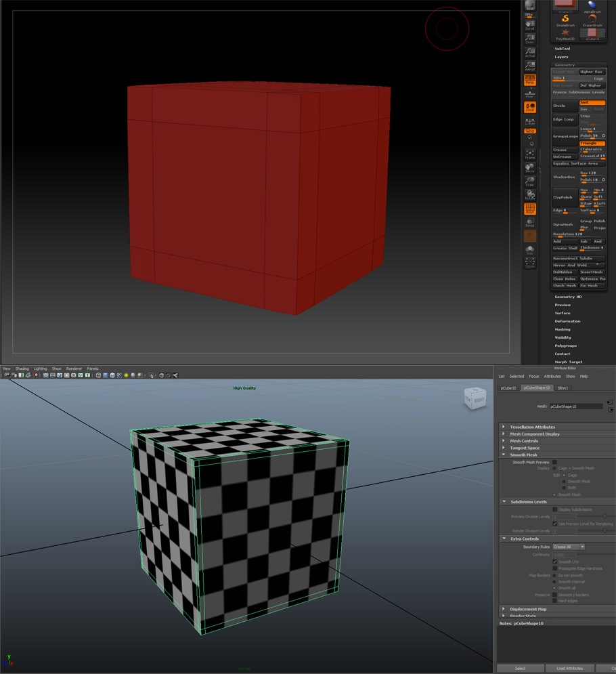
Task: Select the SimpleBrush tool thumbnail
Action: tap(565, 21)
